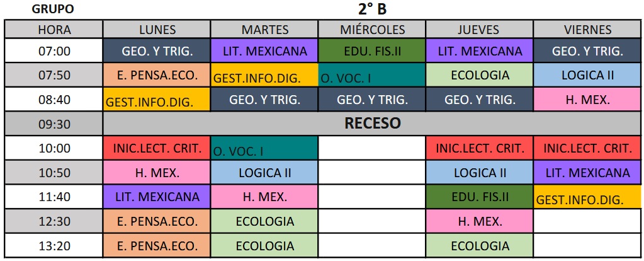This screenshot has width=644, height=261.
Task: Select Friday's GEST.INFO.DIG. cell at 11:40
Action: point(587,197)
